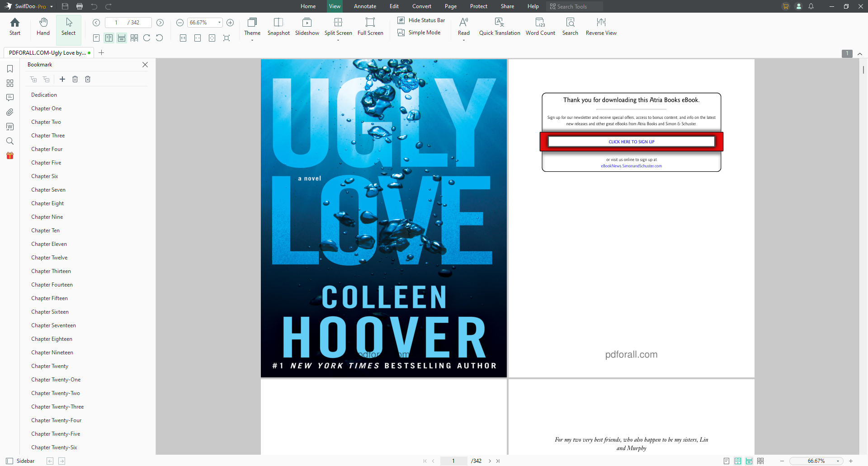Open the Home tab
This screenshot has height=466, width=868.
tap(308, 6)
